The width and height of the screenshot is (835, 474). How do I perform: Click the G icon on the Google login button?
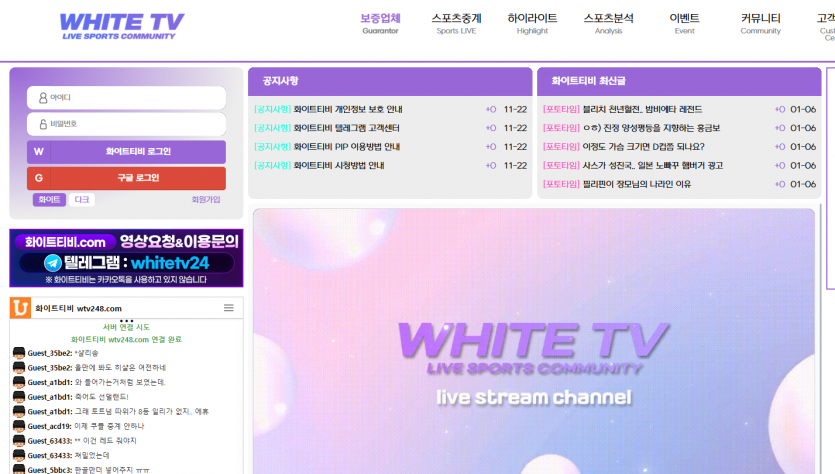(39, 177)
